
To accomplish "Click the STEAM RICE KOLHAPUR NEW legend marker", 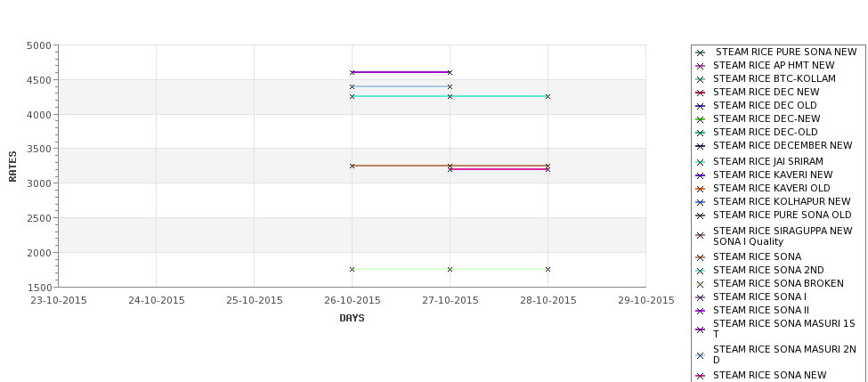I will click(x=701, y=203).
